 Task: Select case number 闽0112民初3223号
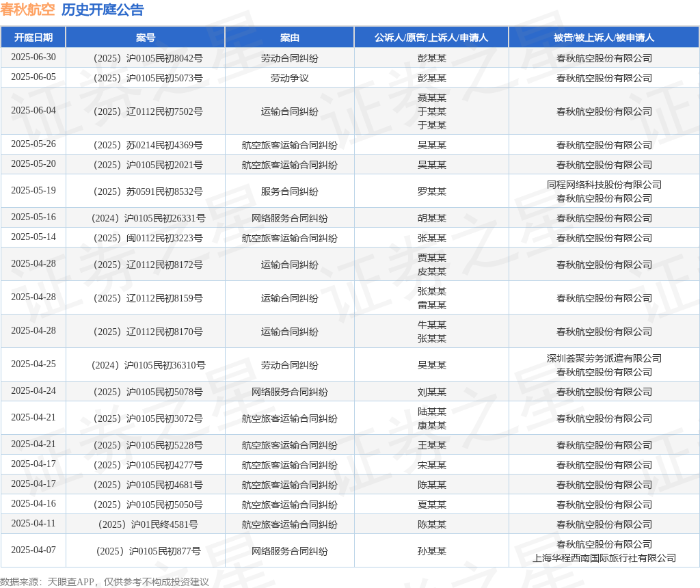(x=148, y=238)
